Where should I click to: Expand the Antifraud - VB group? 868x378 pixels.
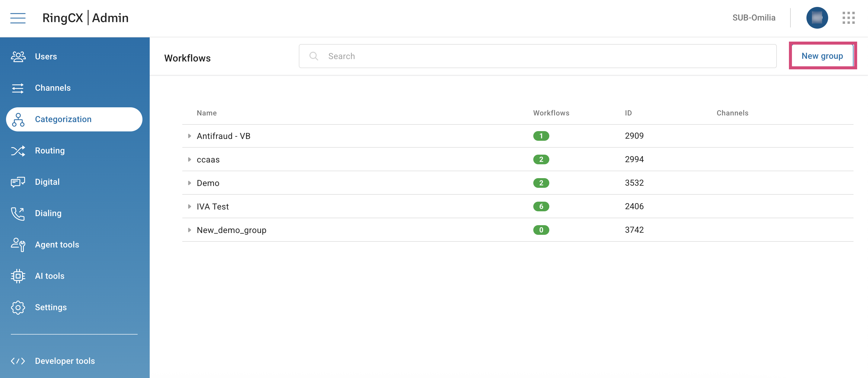pos(189,136)
